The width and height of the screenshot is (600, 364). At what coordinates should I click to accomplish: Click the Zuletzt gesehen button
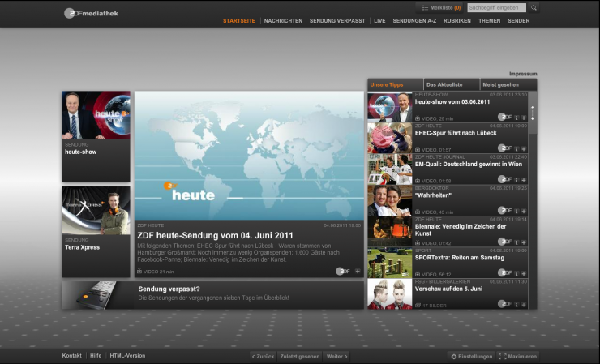click(x=300, y=357)
